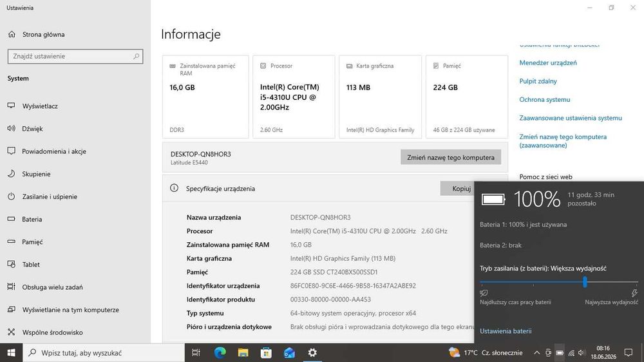Click the taskbar search box
Screen dimensions: 644x362
click(104, 352)
